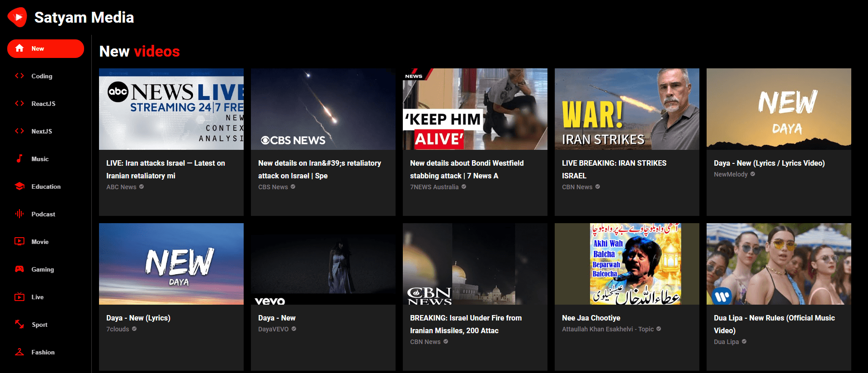
Task: Open the Nee Jaa Chootiye video title
Action: [x=591, y=318]
